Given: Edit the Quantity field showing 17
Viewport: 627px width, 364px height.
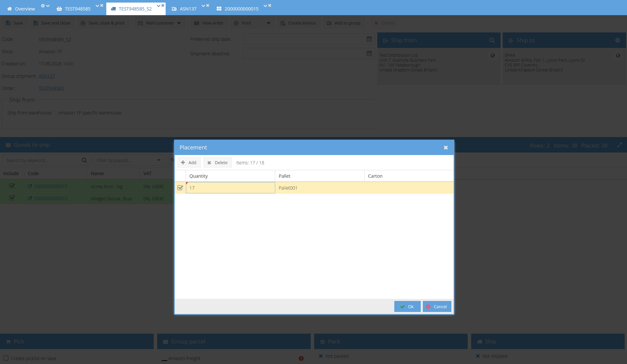Looking at the screenshot, I should (x=230, y=188).
